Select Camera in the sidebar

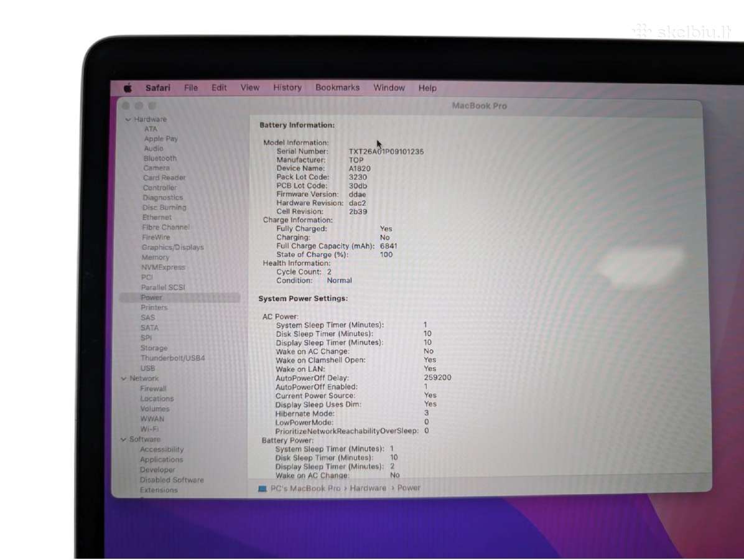coord(156,168)
